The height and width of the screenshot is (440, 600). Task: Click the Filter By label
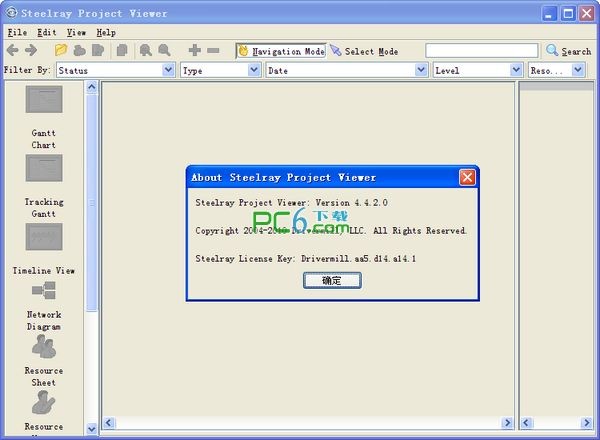tap(26, 70)
